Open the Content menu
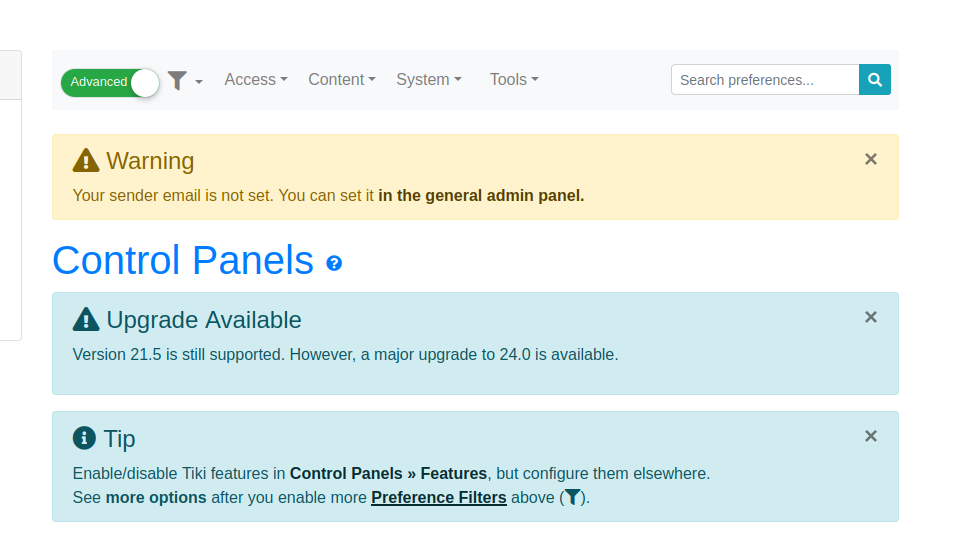Image resolution: width=960 pixels, height=540 pixels. [342, 80]
